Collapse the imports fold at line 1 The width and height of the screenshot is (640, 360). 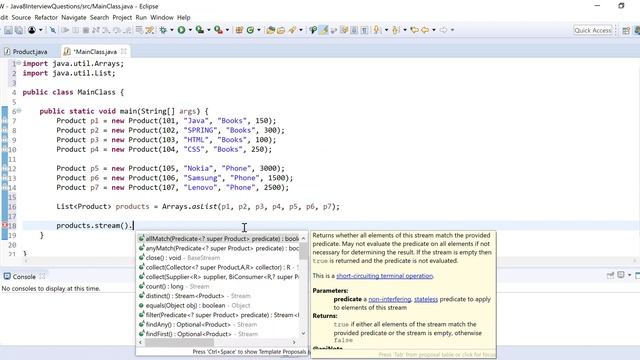(19, 64)
